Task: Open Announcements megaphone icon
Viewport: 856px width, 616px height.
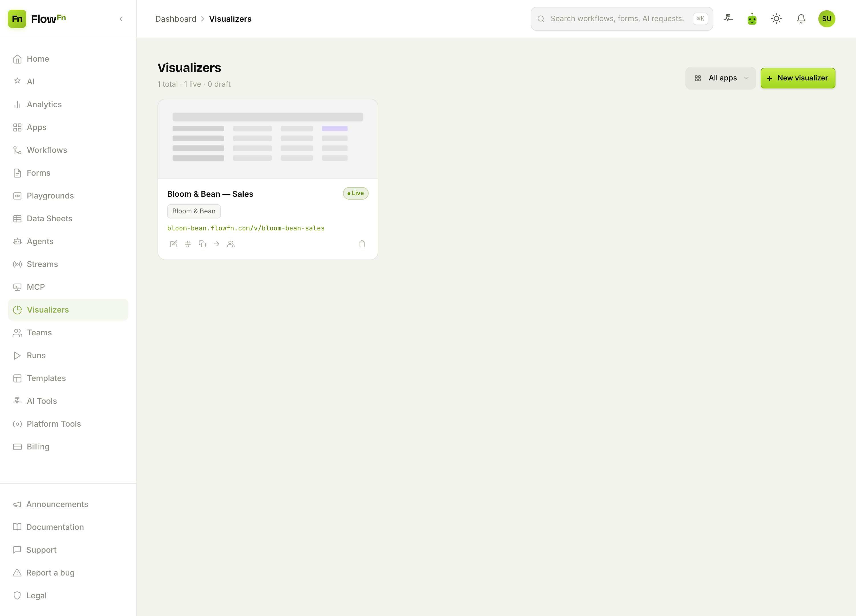Action: pos(17,504)
